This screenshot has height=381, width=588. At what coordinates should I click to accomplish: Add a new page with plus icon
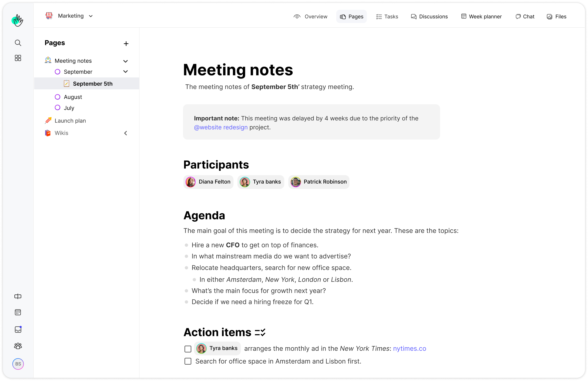(126, 44)
